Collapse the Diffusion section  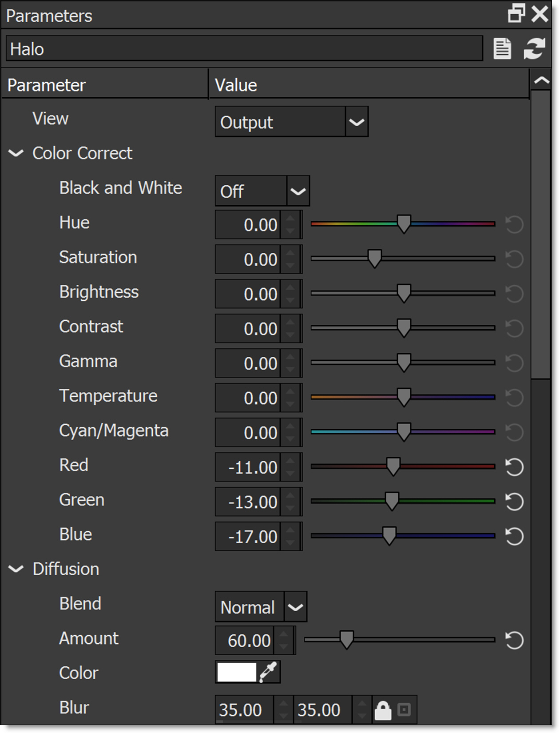[x=16, y=569]
